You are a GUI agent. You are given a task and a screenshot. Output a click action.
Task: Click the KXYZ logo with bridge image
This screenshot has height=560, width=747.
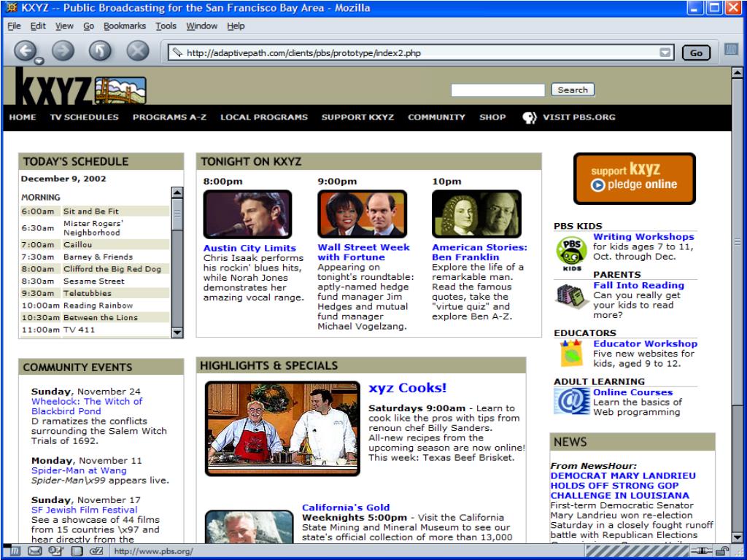tap(80, 86)
